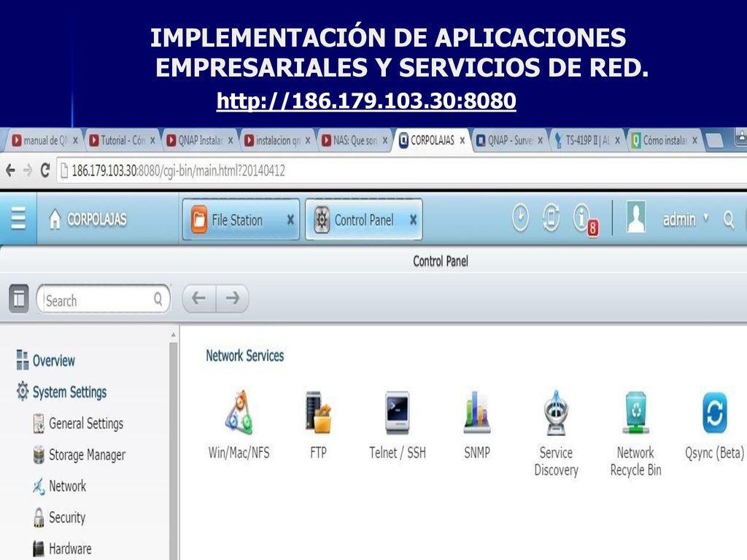This screenshot has width=747, height=560.
Task: Click the browser back arrow
Action: (10, 171)
